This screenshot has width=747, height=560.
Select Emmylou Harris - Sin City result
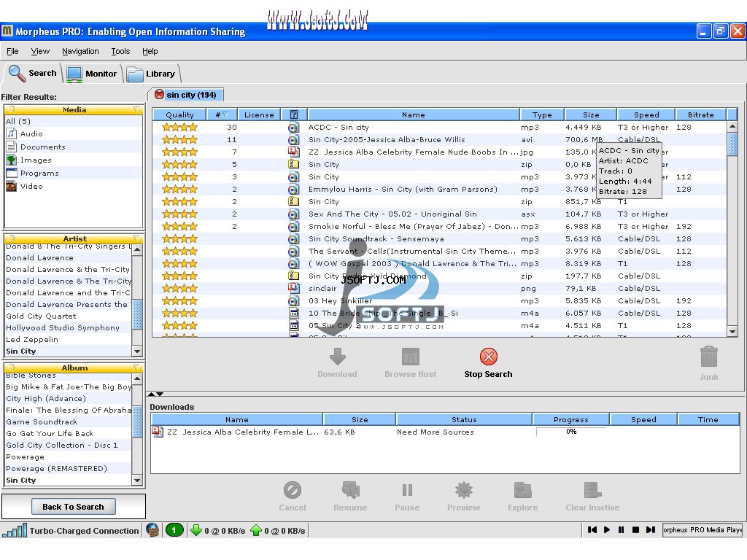coord(439,189)
